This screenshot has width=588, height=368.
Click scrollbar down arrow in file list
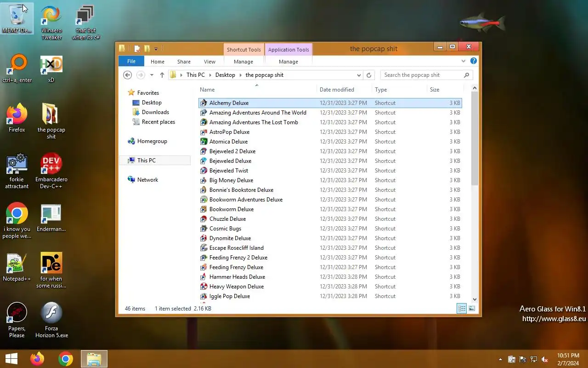coord(475,299)
